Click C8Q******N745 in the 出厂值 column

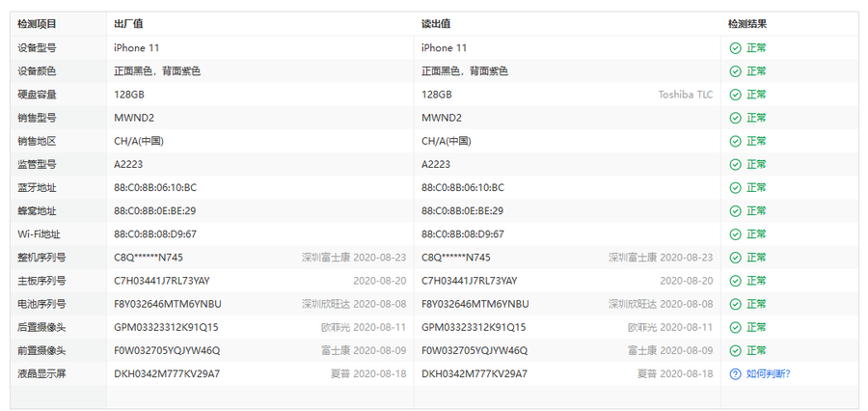pos(149,258)
